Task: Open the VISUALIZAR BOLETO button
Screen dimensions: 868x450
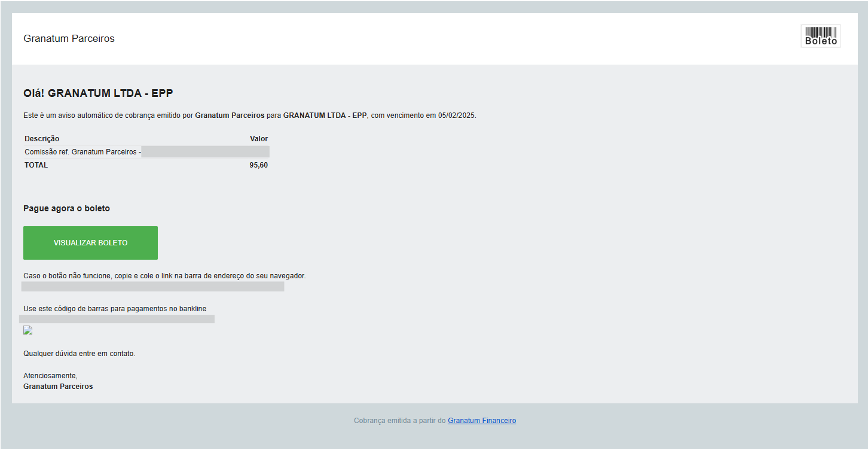Action: 90,243
